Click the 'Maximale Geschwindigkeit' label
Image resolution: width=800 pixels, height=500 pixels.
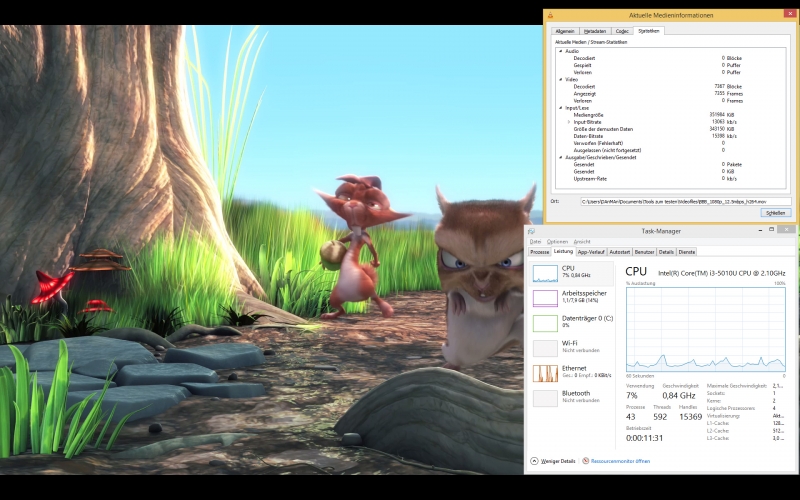pyautogui.click(x=736, y=386)
